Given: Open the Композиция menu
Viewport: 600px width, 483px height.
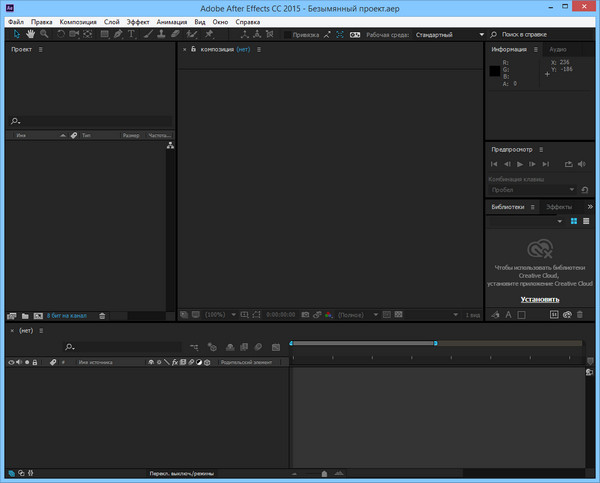Looking at the screenshot, I should click(79, 21).
